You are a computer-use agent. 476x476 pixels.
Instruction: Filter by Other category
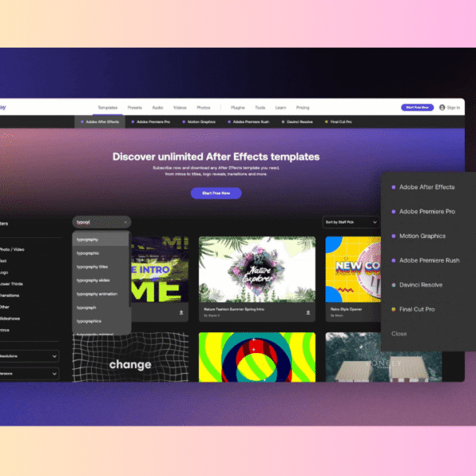point(5,307)
